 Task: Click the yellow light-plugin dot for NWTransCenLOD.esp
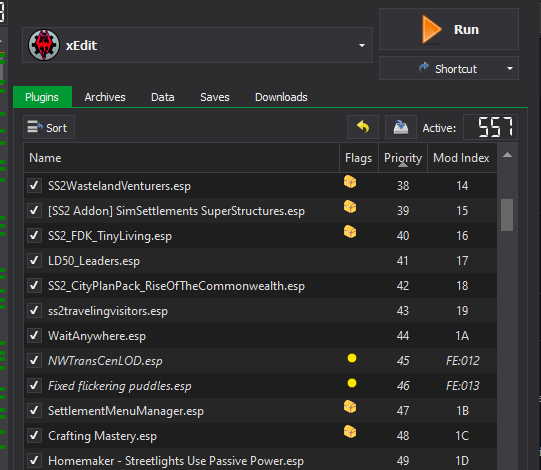[352, 358]
